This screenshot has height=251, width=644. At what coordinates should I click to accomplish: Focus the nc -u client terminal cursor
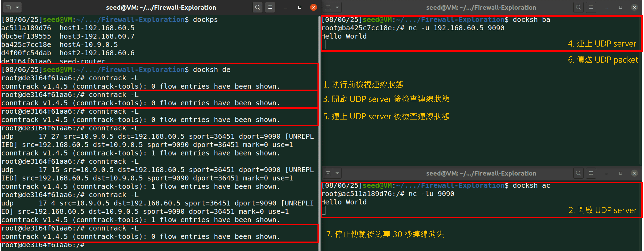(324, 44)
